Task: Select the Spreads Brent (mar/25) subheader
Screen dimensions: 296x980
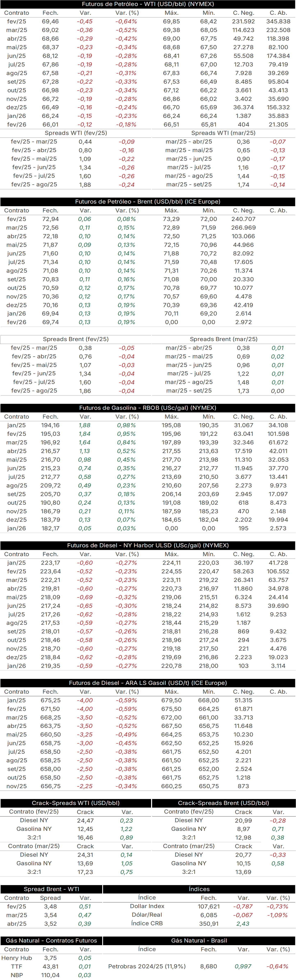Action: pyautogui.click(x=224, y=339)
